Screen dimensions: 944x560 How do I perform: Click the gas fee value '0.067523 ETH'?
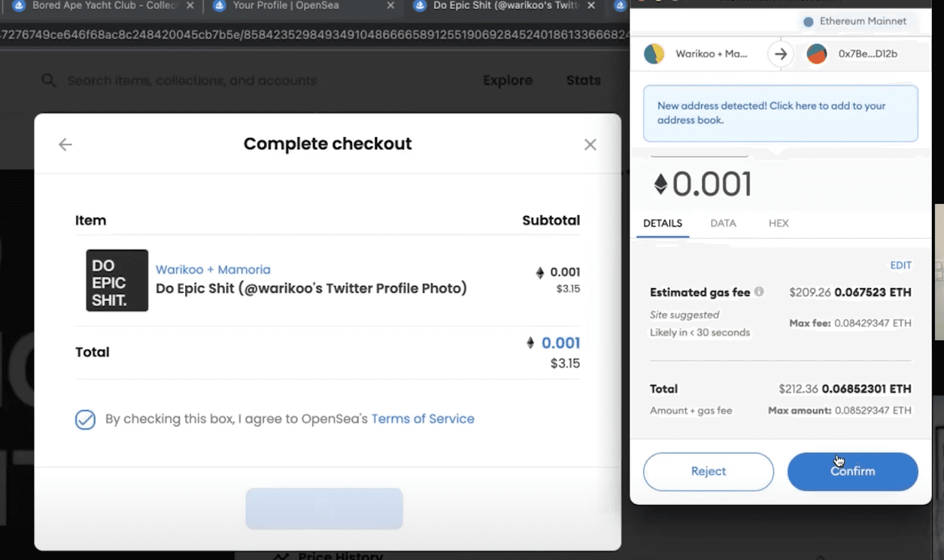coord(873,292)
